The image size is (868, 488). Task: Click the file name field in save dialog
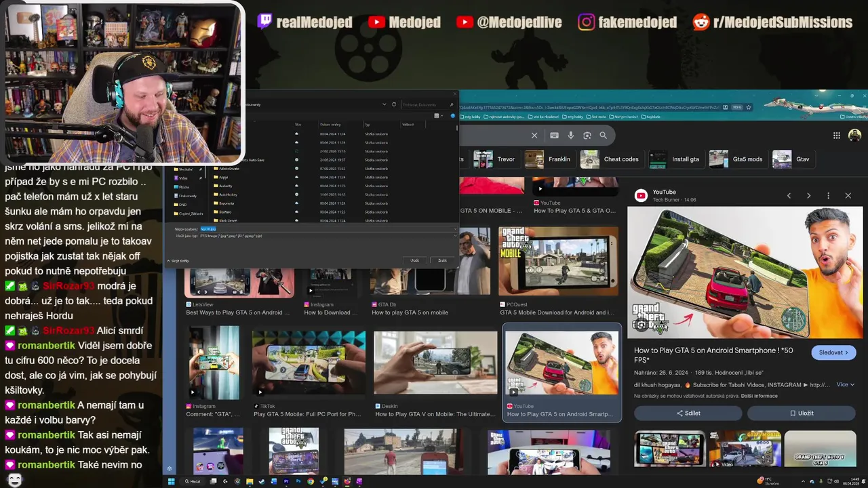pyautogui.click(x=328, y=229)
